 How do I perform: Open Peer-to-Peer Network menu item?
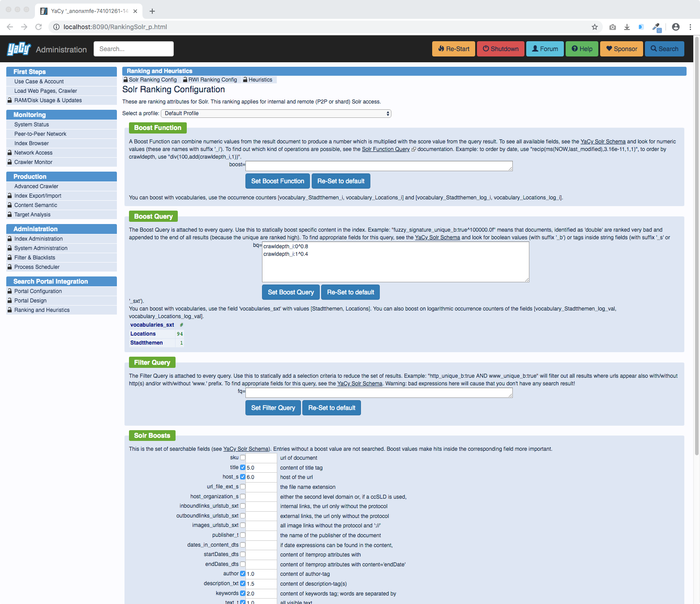click(x=40, y=134)
